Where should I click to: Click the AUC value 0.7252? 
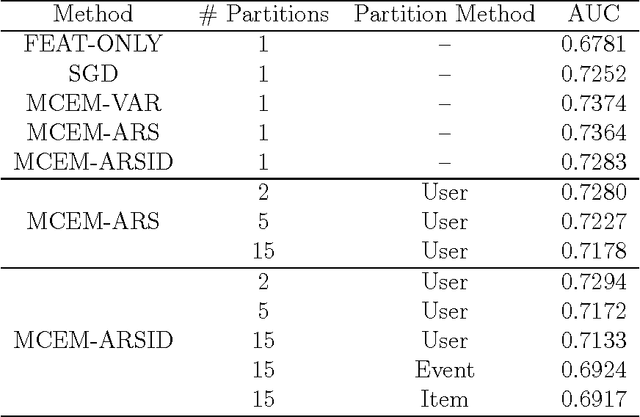[593, 74]
